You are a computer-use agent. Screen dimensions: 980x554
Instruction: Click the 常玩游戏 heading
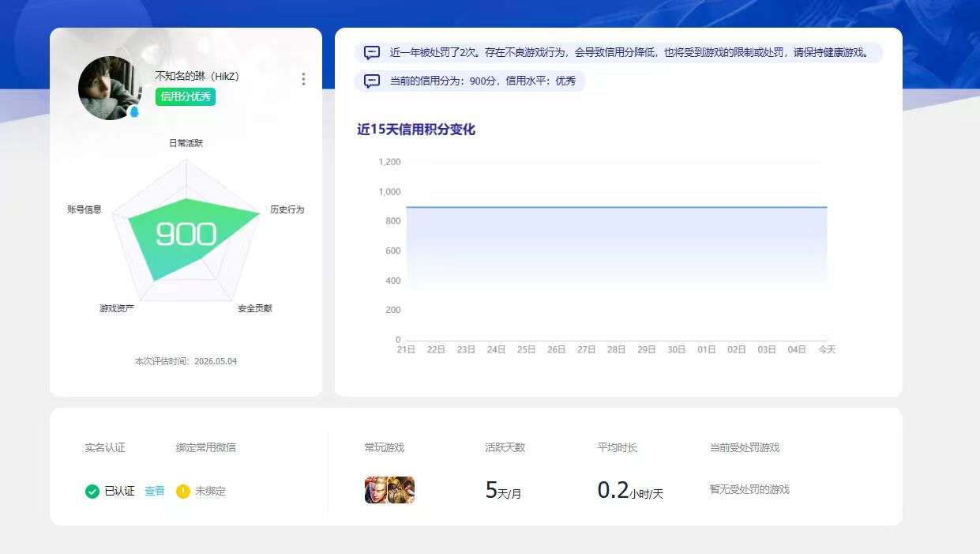pos(385,447)
